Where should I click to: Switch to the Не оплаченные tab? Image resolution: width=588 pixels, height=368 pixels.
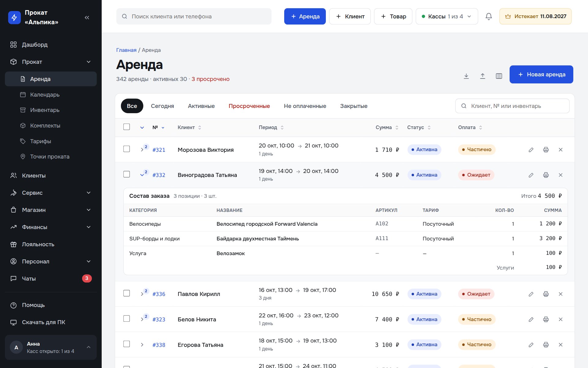[x=305, y=106]
